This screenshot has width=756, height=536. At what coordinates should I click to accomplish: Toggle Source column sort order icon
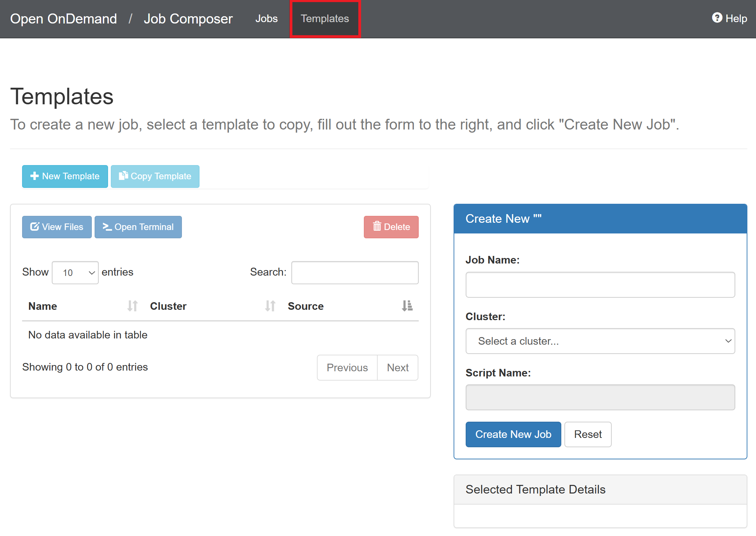click(407, 306)
